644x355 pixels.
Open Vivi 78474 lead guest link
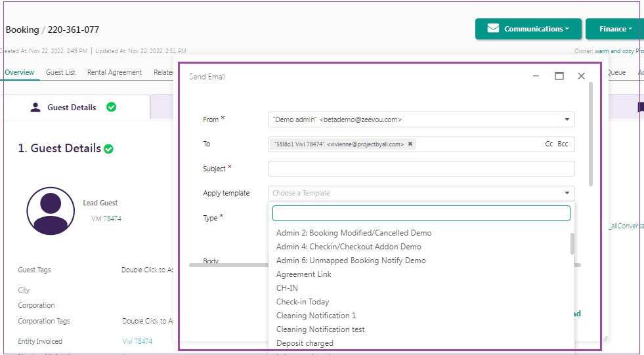coord(106,219)
